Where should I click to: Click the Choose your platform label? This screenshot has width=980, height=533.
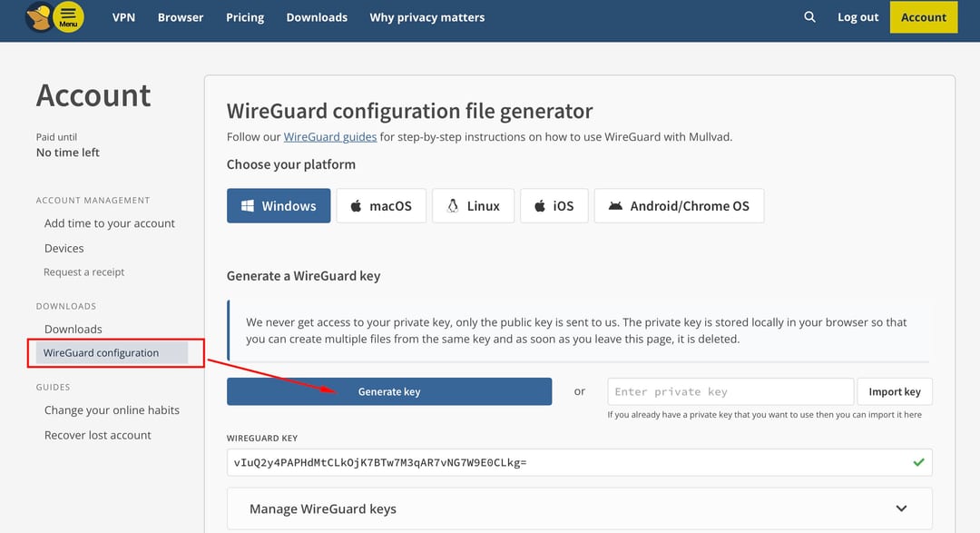coord(290,164)
